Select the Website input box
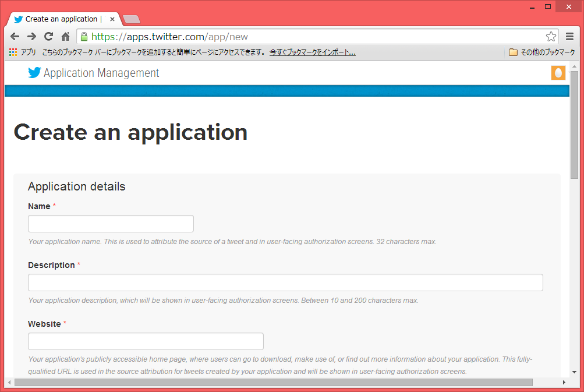 [146, 341]
